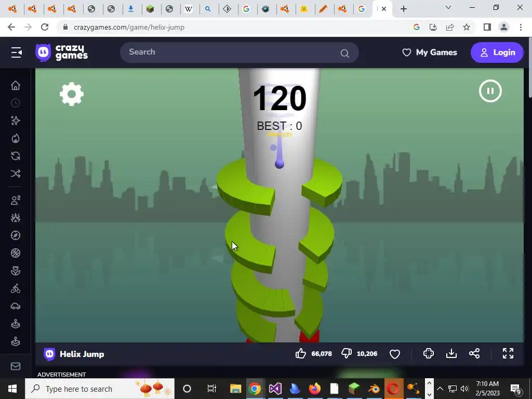Viewport: 532px width, 399px height.
Task: Open Firefox from taskbar
Action: coord(314,389)
